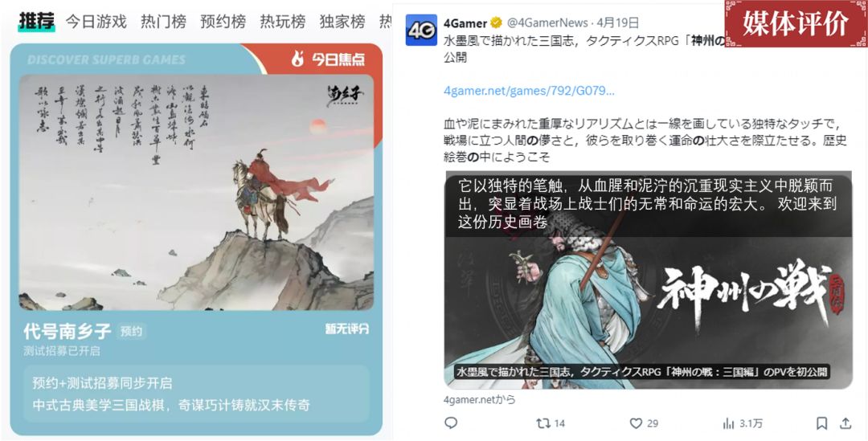Select the 推荐 tab
This screenshot has height=441, width=868.
coord(36,21)
